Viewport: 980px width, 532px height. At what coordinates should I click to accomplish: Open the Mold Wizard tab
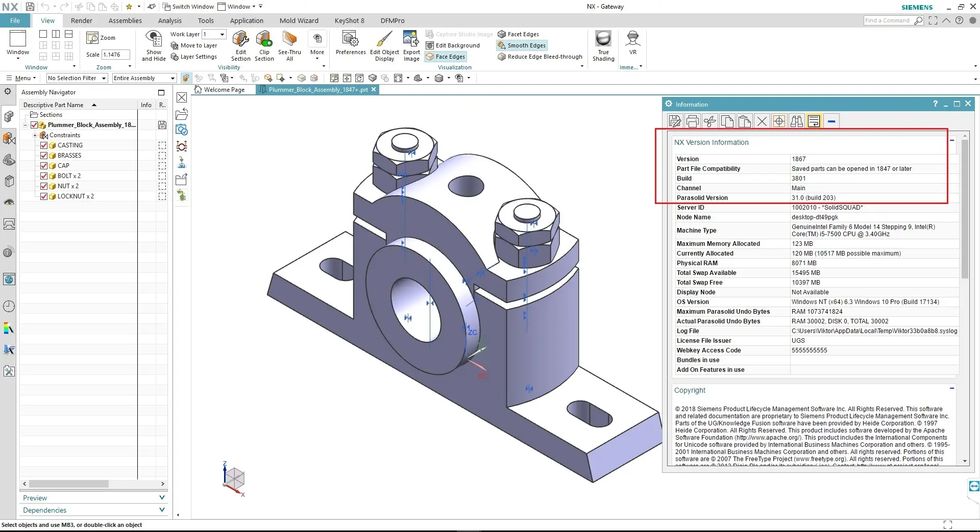pyautogui.click(x=299, y=20)
